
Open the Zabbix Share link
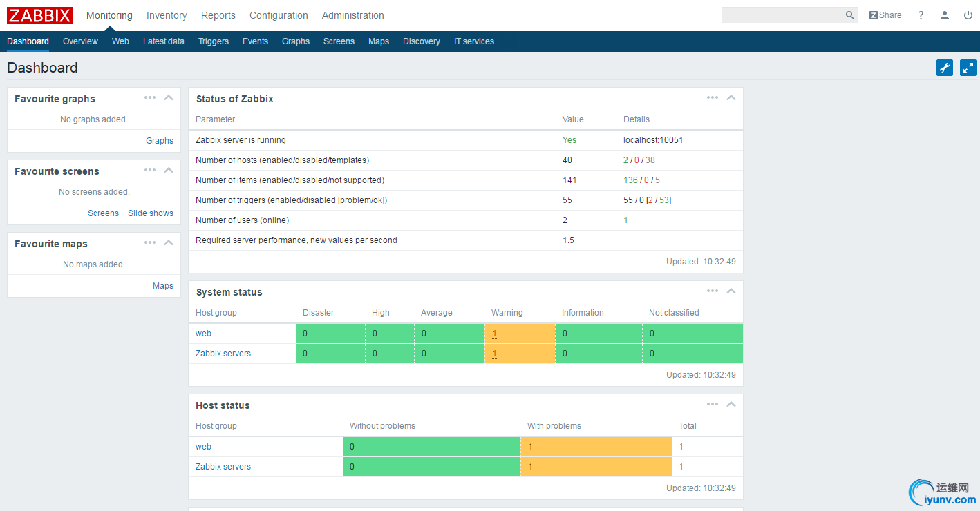[x=885, y=15]
